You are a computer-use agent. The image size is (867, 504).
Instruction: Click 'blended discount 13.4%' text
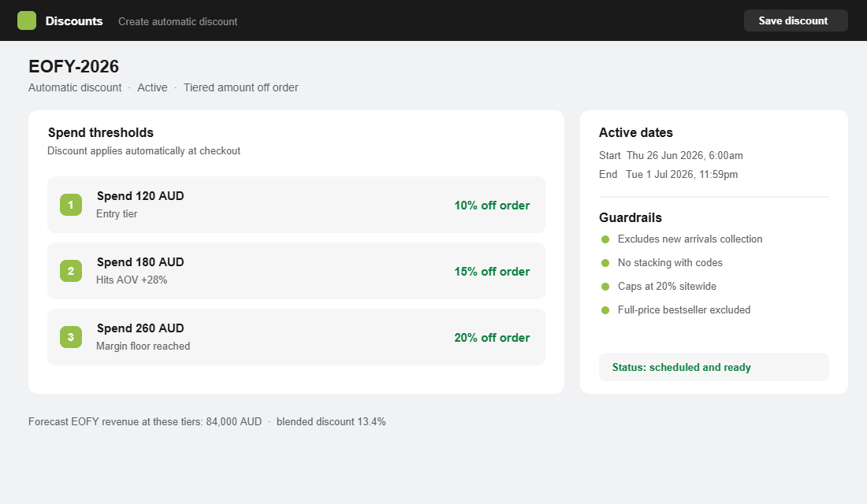click(331, 421)
